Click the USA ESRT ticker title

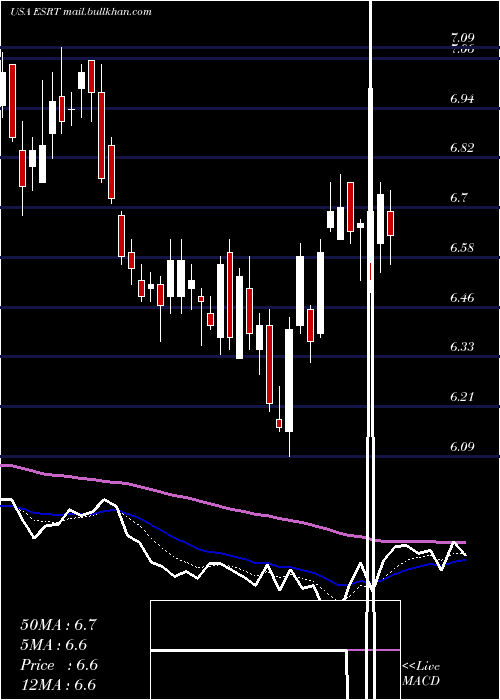click(36, 12)
